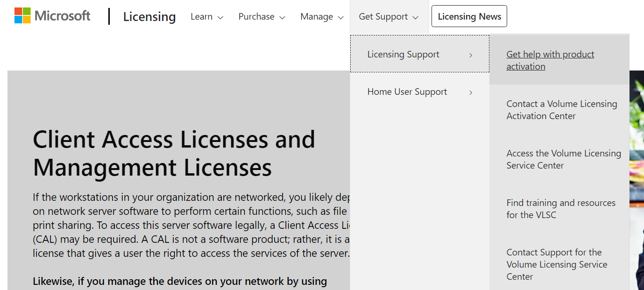644x290 pixels.
Task: Click the Microsoft logo
Action: pyautogui.click(x=52, y=16)
